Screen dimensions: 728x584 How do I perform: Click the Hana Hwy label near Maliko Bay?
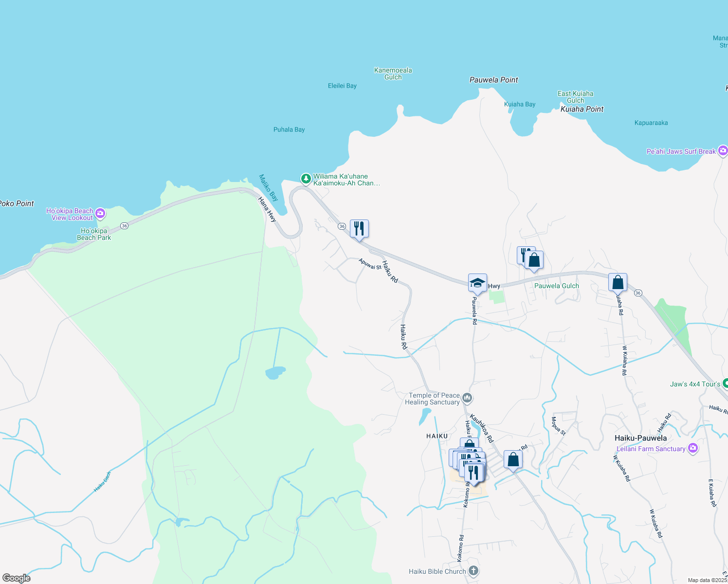click(267, 210)
